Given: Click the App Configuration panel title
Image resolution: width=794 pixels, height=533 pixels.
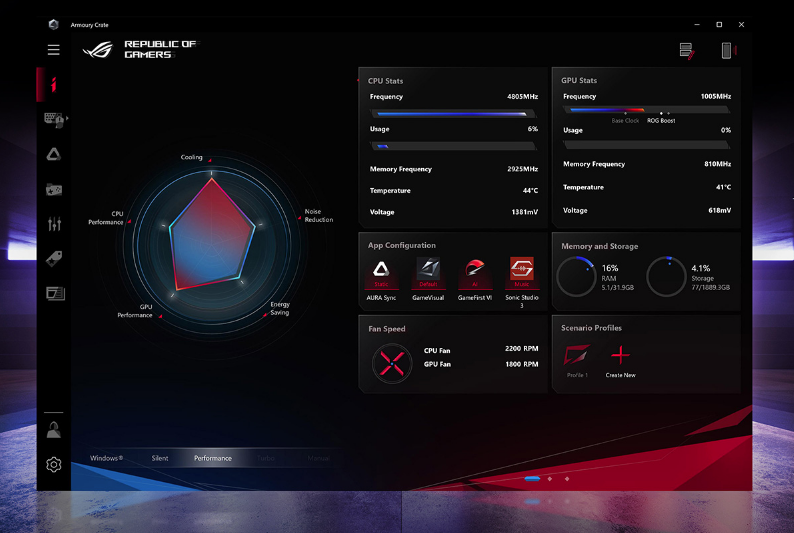Looking at the screenshot, I should point(402,245).
